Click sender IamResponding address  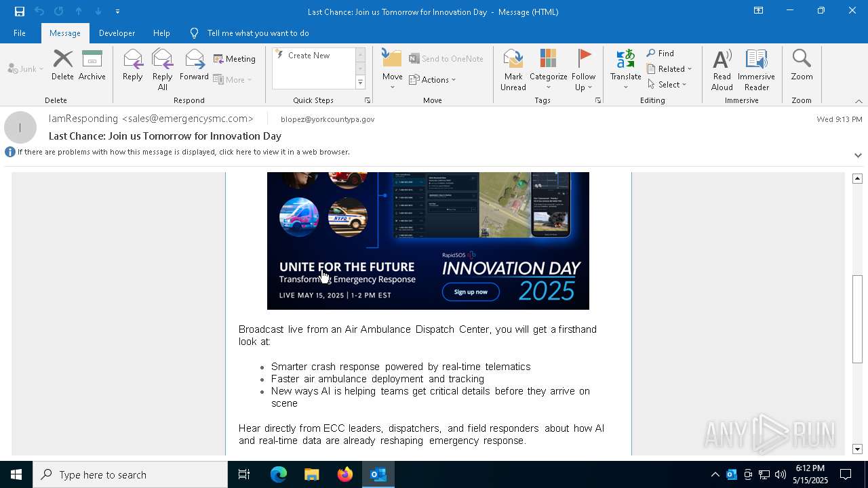click(151, 119)
